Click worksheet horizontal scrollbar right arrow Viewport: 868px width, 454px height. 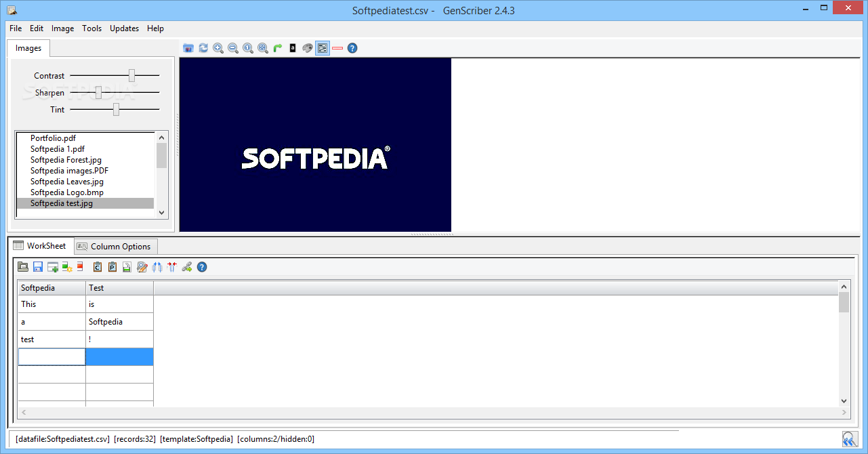coord(844,412)
